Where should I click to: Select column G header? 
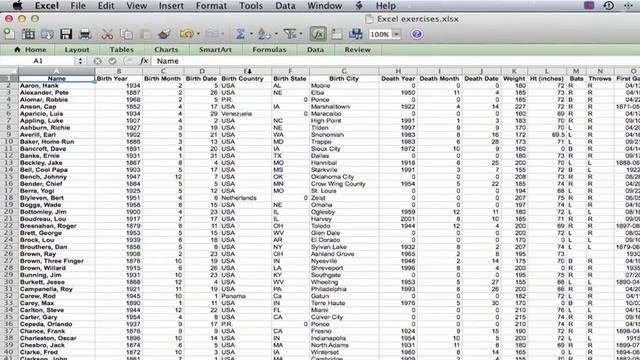(344, 71)
